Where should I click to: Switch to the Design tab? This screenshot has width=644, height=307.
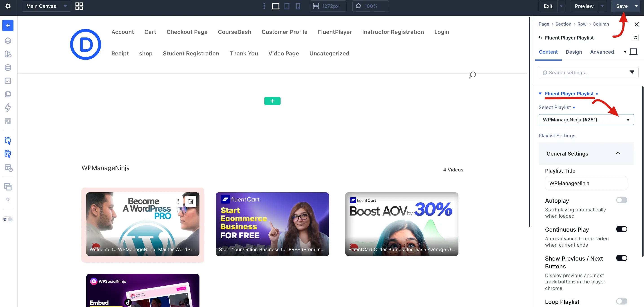pyautogui.click(x=574, y=52)
